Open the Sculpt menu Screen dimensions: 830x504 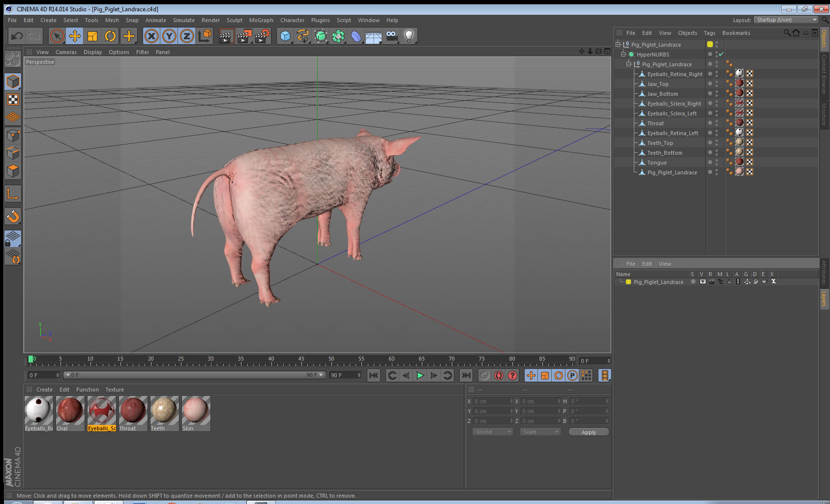tap(234, 20)
